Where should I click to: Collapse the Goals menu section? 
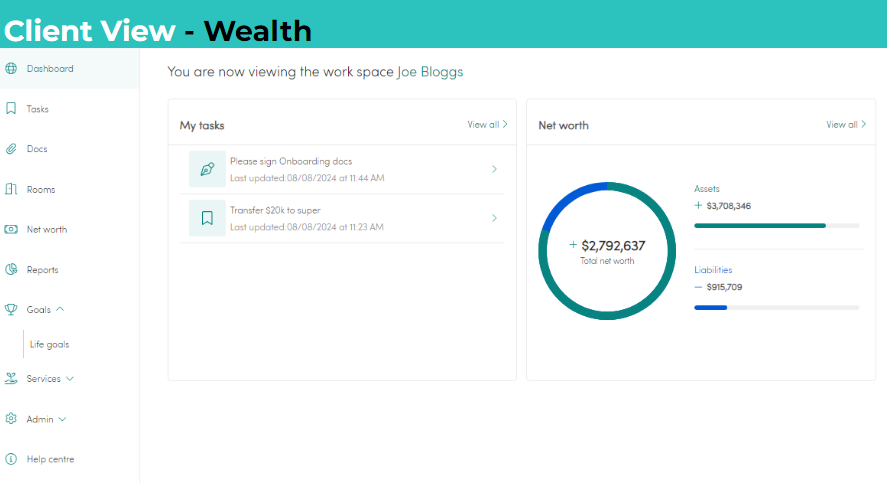coord(60,309)
